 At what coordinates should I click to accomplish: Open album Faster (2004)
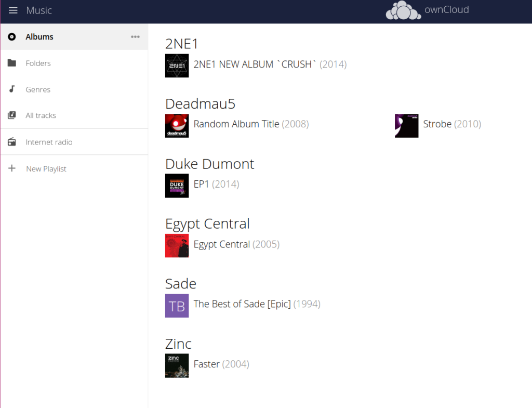pos(221,364)
